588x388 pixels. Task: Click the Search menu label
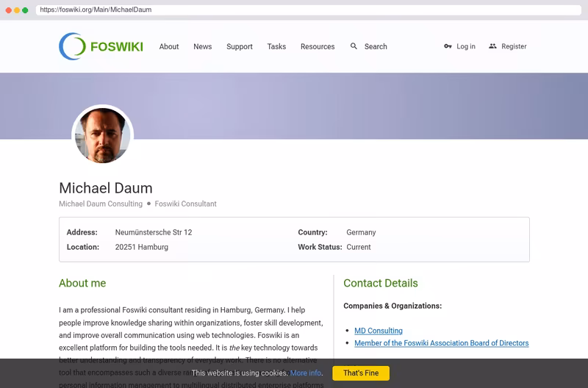click(x=376, y=46)
